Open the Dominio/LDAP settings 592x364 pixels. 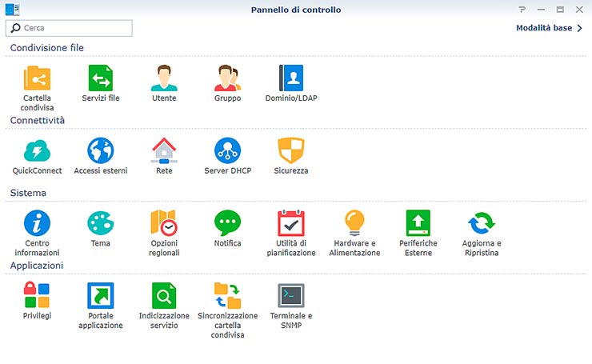pos(291,78)
